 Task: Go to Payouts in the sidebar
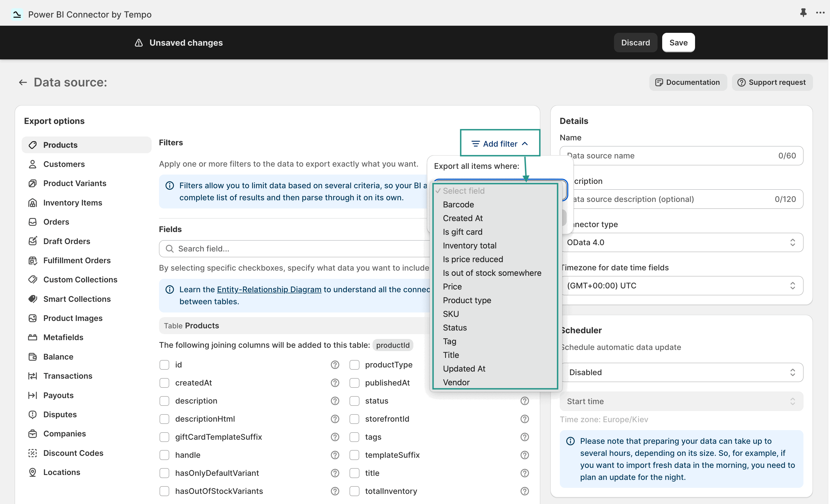click(58, 395)
